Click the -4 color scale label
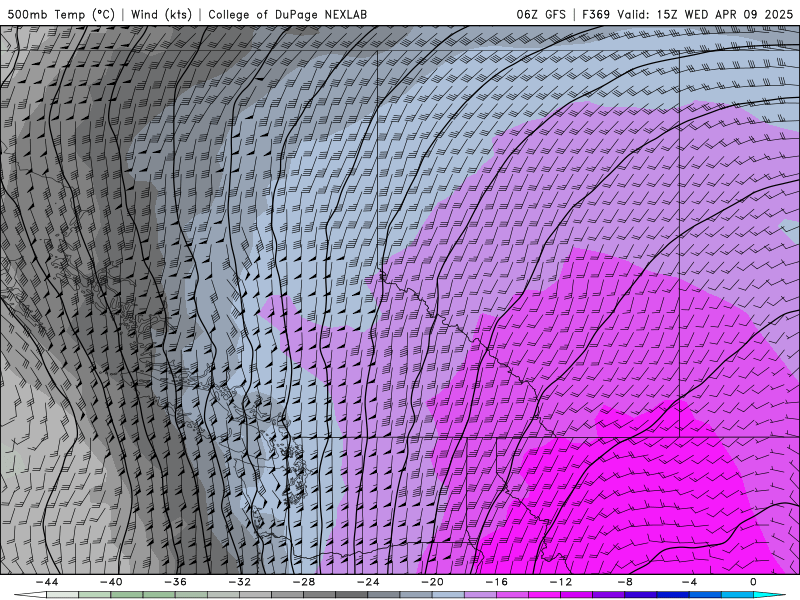 [x=689, y=582]
